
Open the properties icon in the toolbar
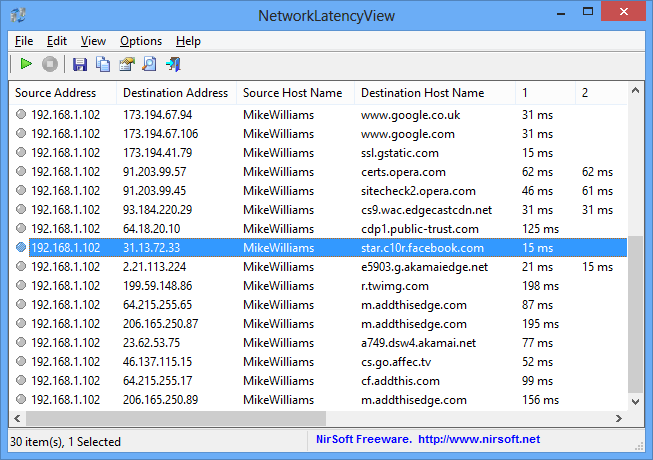pos(127,65)
